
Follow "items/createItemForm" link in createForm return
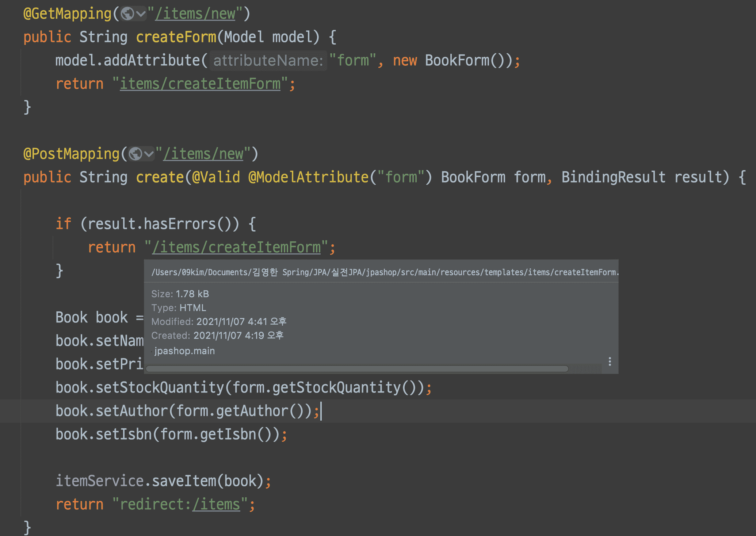(200, 84)
